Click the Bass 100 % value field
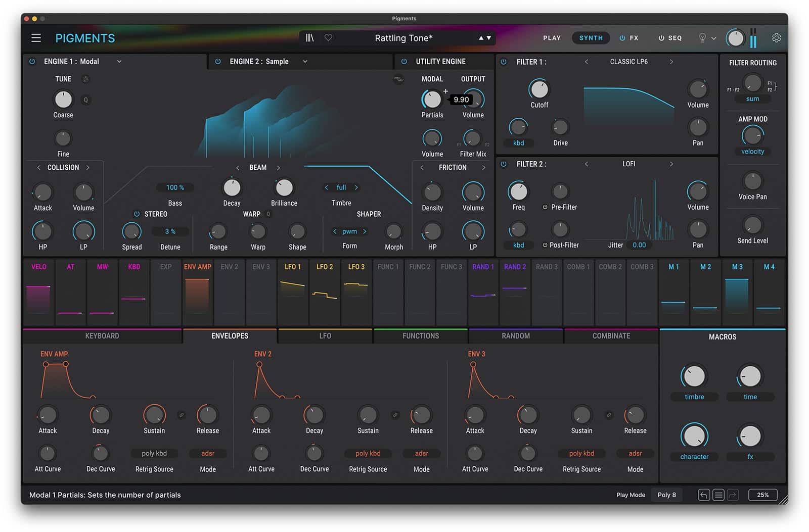Viewport: 809px width, 532px height. coord(175,187)
